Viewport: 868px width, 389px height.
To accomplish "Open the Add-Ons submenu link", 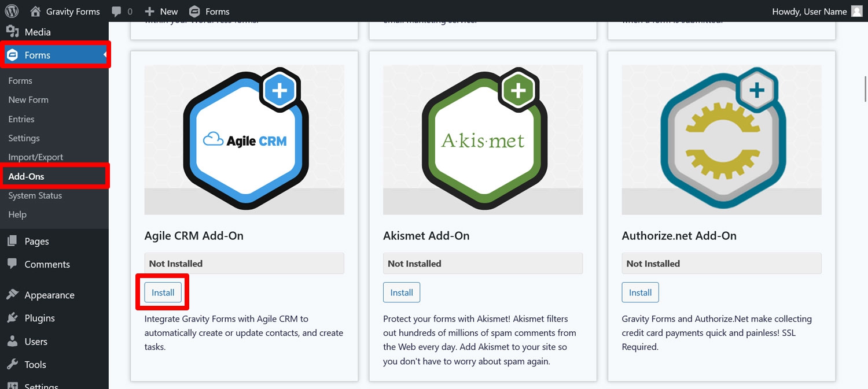I will (x=26, y=176).
